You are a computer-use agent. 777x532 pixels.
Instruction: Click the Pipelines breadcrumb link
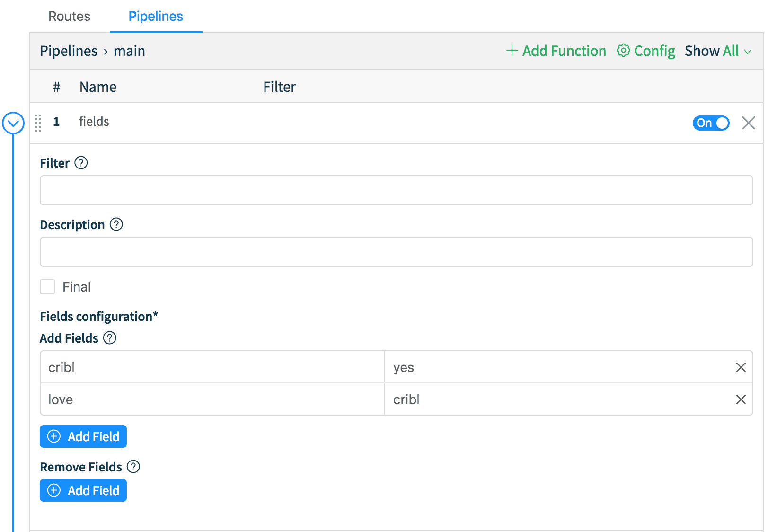[x=69, y=51]
